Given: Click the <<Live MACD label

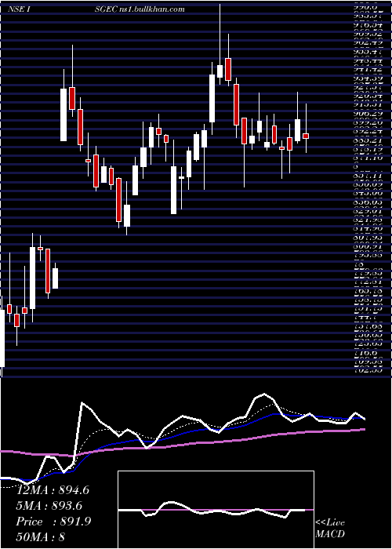Looking at the screenshot, I should (330, 529).
